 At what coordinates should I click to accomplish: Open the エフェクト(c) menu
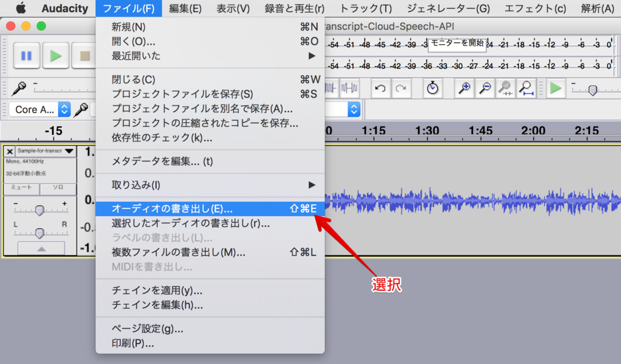click(535, 8)
